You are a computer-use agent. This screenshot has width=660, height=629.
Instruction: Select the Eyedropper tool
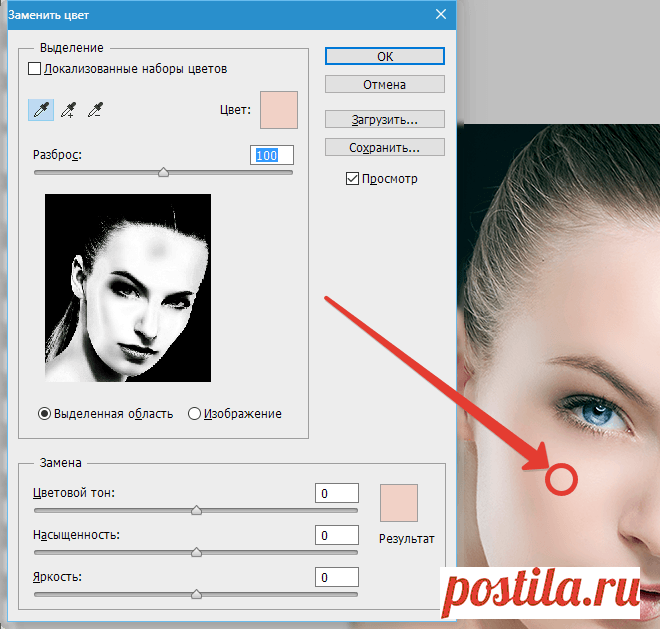coord(41,110)
